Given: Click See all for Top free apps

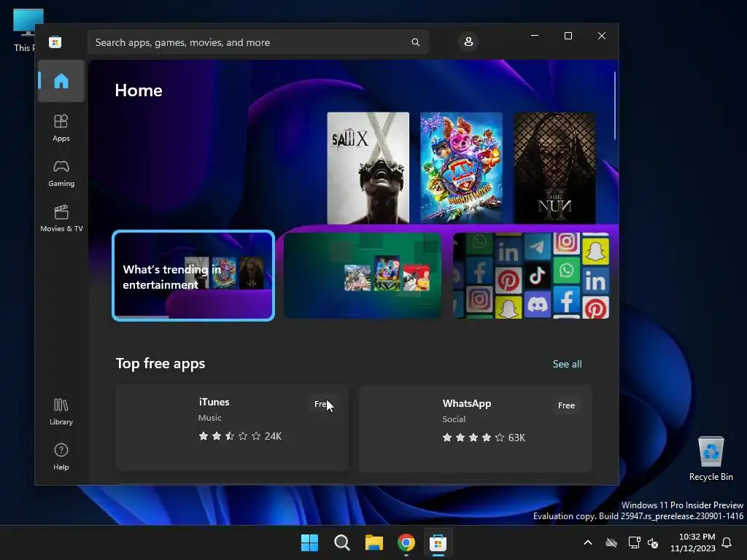Looking at the screenshot, I should coord(567,364).
